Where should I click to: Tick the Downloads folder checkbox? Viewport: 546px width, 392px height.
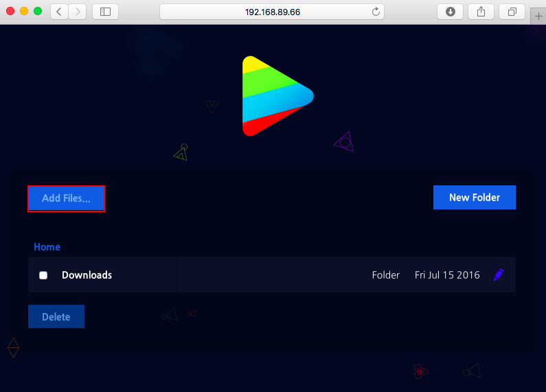[43, 275]
